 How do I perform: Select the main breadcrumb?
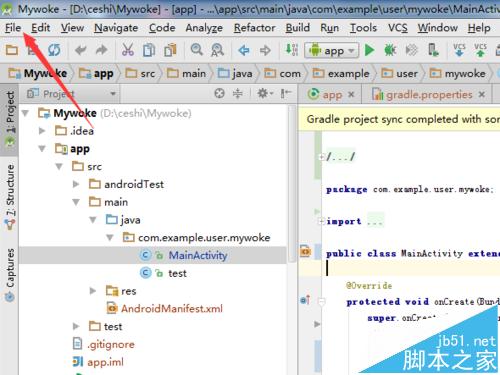(186, 73)
